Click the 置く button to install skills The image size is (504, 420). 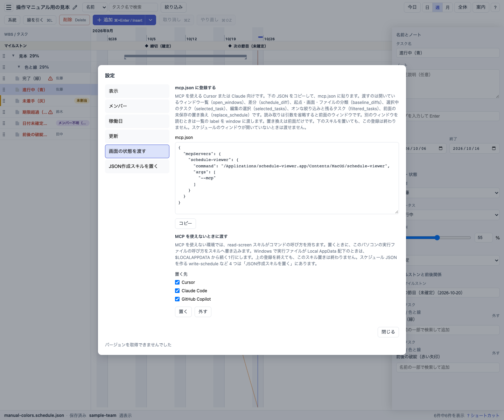(183, 311)
